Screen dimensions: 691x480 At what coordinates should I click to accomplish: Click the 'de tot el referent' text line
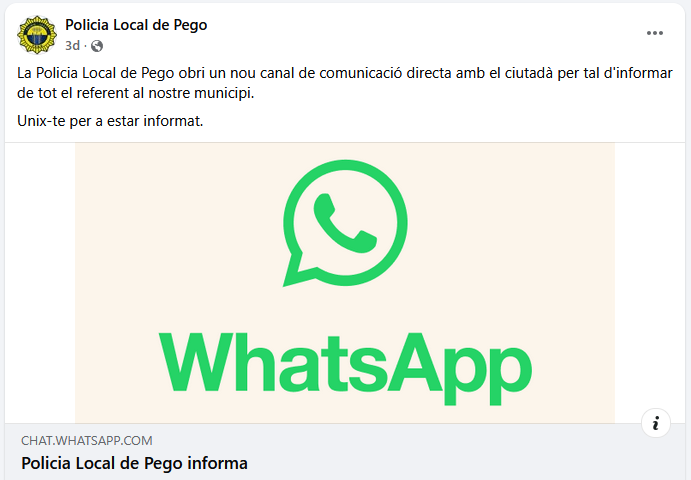click(136, 93)
